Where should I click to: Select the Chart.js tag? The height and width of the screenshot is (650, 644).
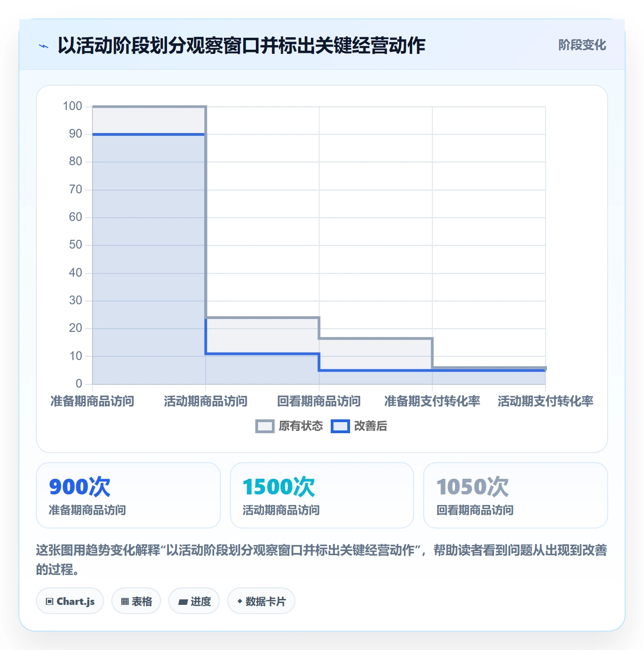point(70,601)
